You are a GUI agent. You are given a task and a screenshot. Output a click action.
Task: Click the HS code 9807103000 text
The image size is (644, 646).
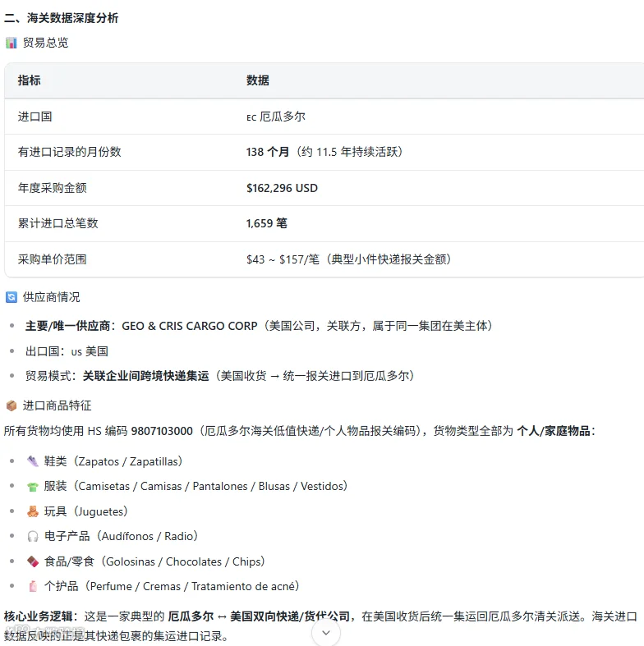point(162,431)
